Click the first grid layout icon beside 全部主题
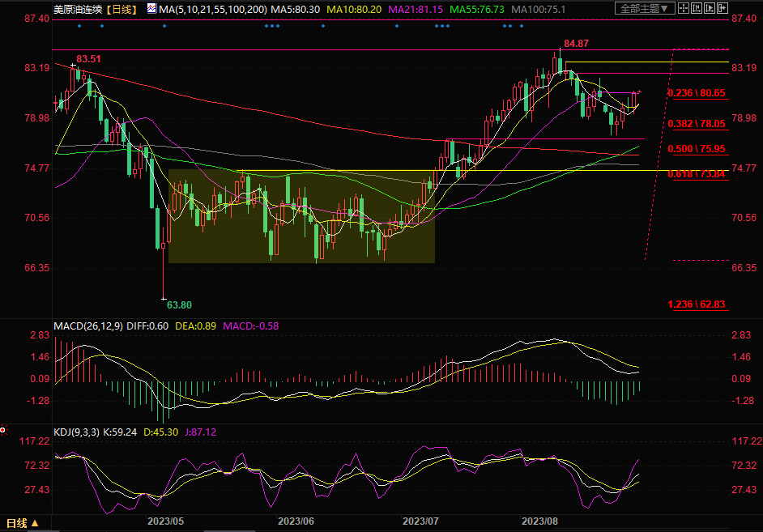 (x=685, y=9)
